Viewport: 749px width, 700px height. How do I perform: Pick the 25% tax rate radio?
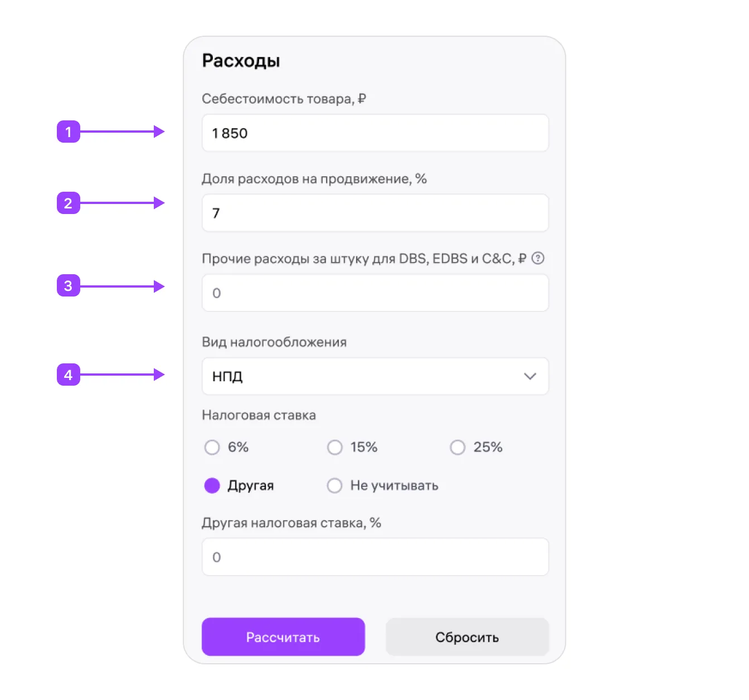point(458,448)
